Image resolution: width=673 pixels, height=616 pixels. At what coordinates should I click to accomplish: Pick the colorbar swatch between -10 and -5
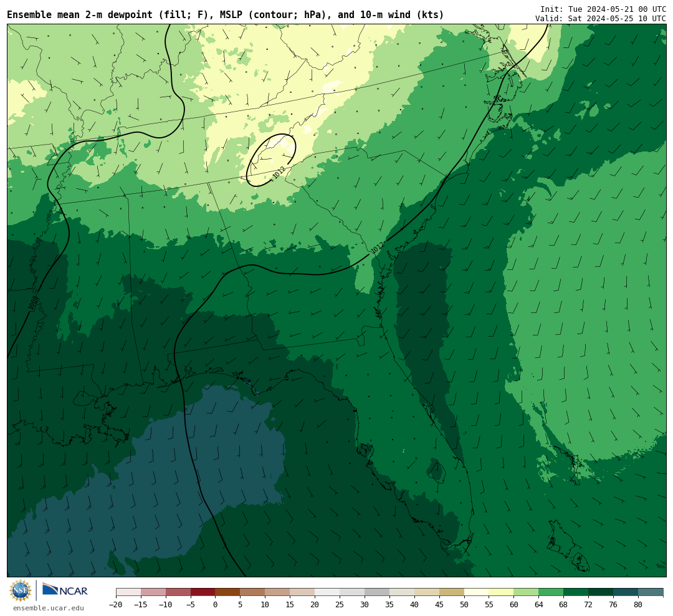(178, 592)
